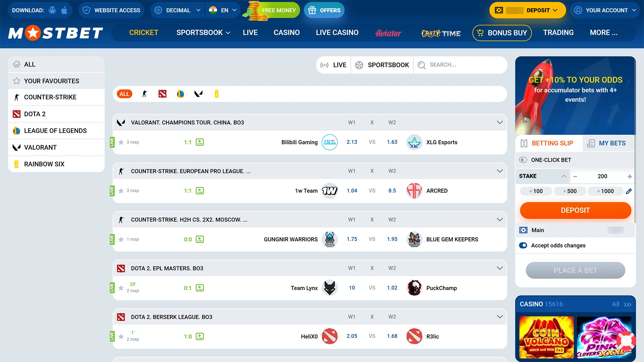Select Your Favourites in the sidebar
Viewport: 644px width, 362px height.
[x=56, y=81]
